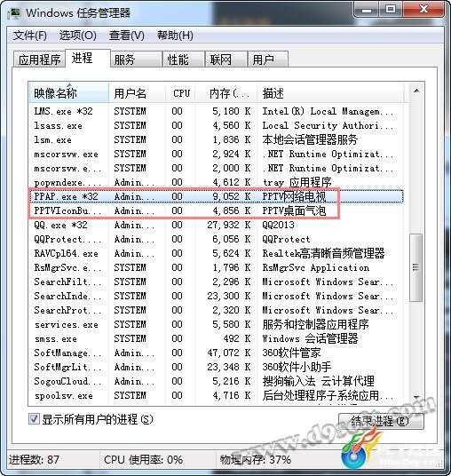Image resolution: width=451 pixels, height=476 pixels.
Task: Minimize the Task Manager window
Action: coord(367,11)
